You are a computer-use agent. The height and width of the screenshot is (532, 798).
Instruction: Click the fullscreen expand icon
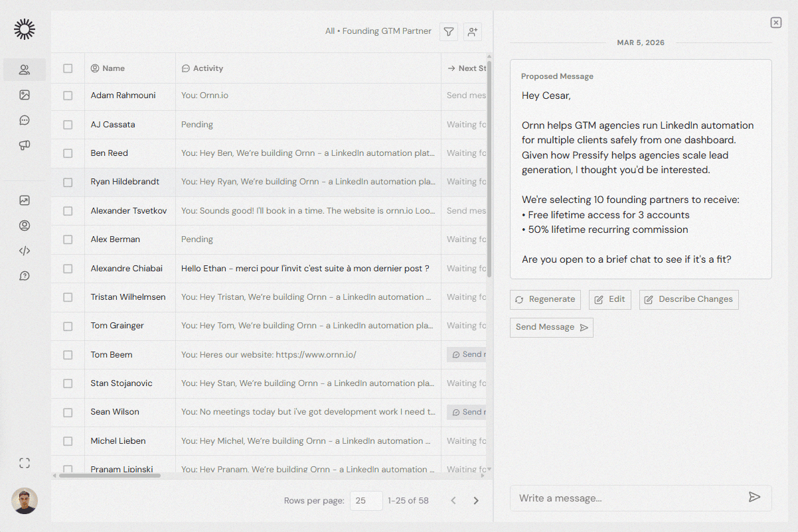pyautogui.click(x=25, y=463)
